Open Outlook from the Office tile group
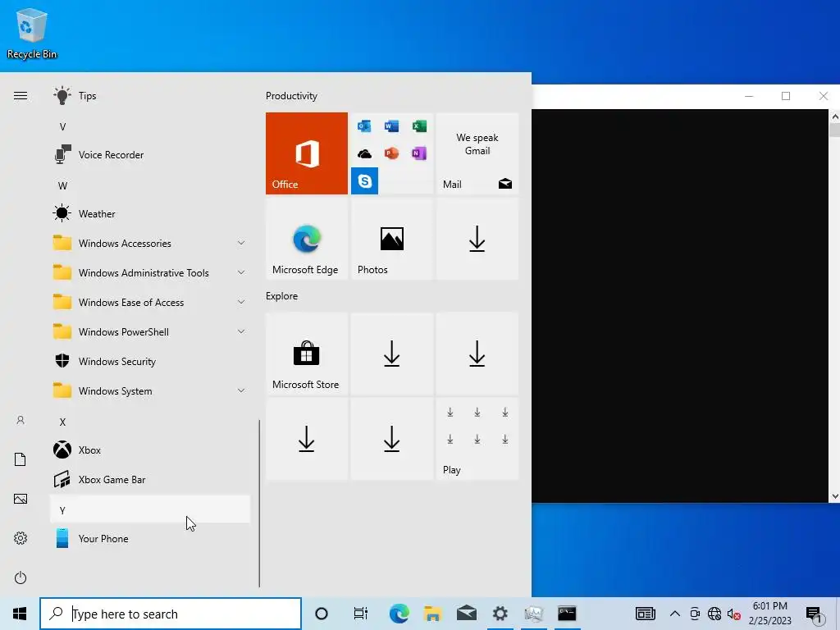The width and height of the screenshot is (840, 630). [x=364, y=126]
